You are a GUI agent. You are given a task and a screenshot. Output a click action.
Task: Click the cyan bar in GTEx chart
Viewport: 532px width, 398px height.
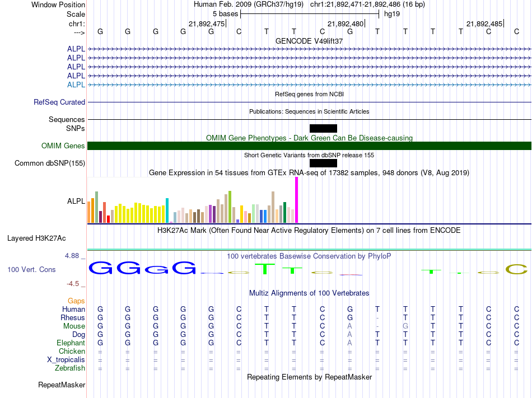[x=167, y=210]
